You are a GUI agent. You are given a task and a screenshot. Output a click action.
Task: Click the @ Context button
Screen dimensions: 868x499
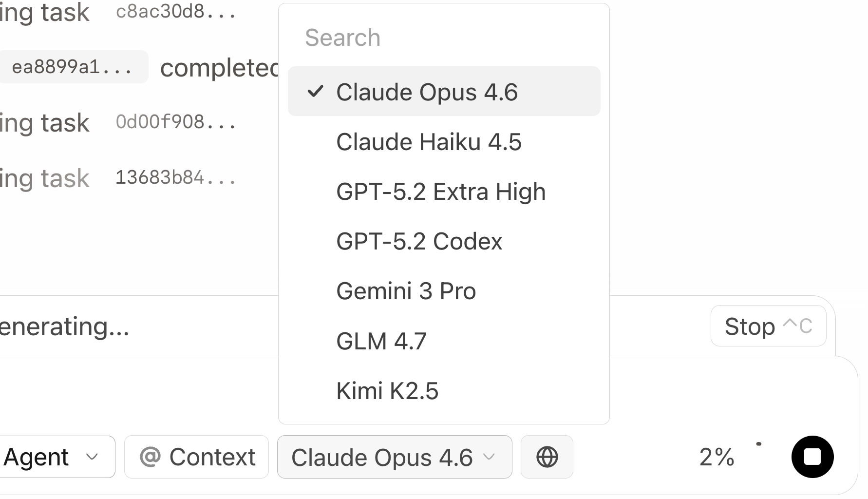tap(197, 457)
